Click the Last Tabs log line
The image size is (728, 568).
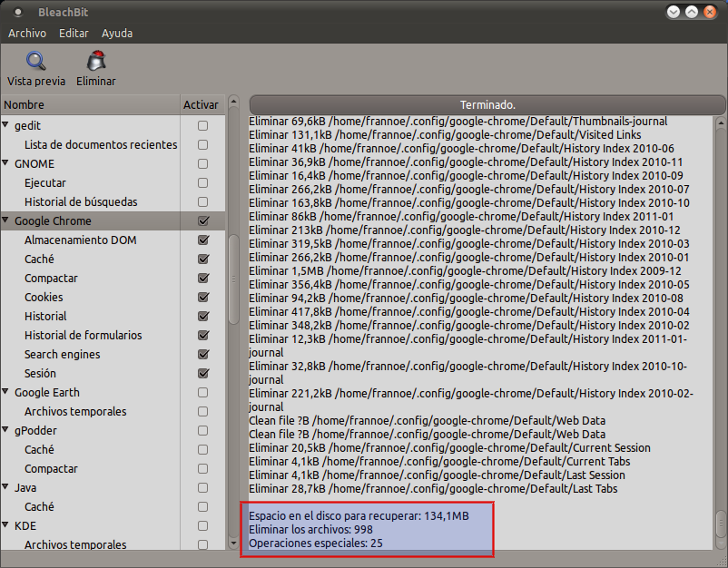[433, 489]
